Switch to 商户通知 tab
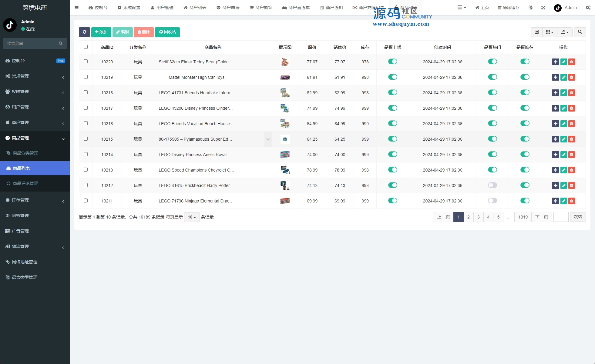 pyautogui.click(x=331, y=8)
